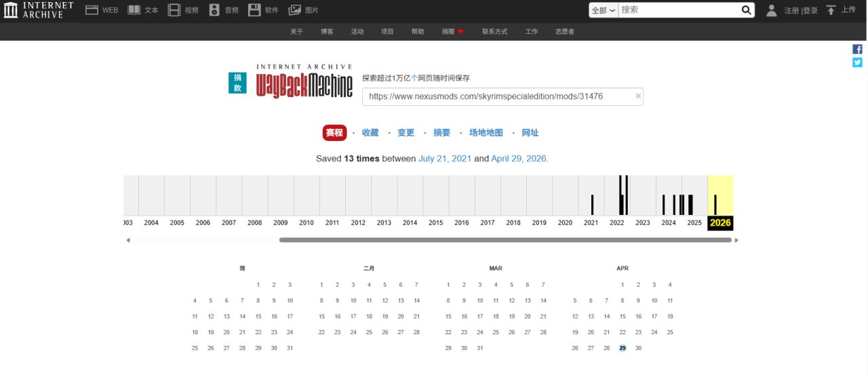Click the blue 个 link in tagline

(414, 79)
